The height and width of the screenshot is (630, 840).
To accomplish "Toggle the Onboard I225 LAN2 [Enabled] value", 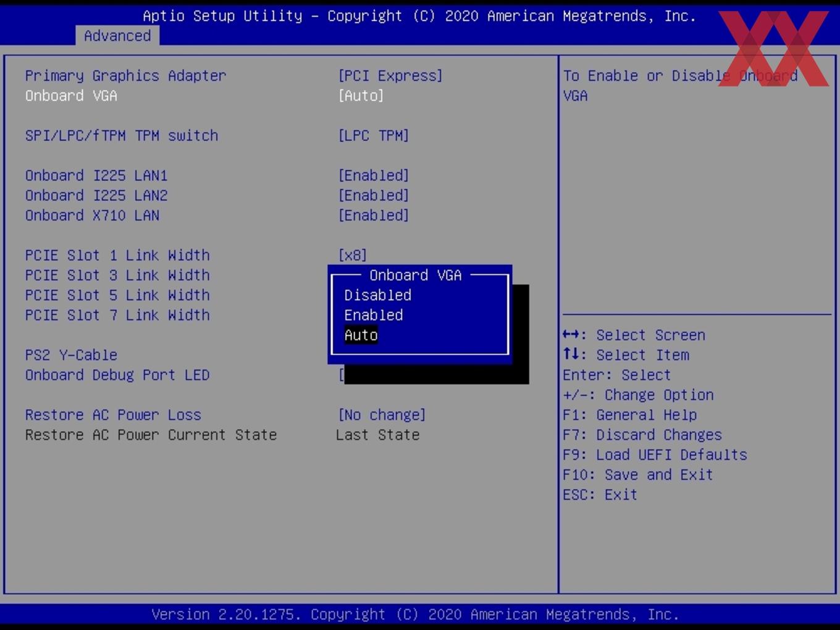I will [373, 195].
